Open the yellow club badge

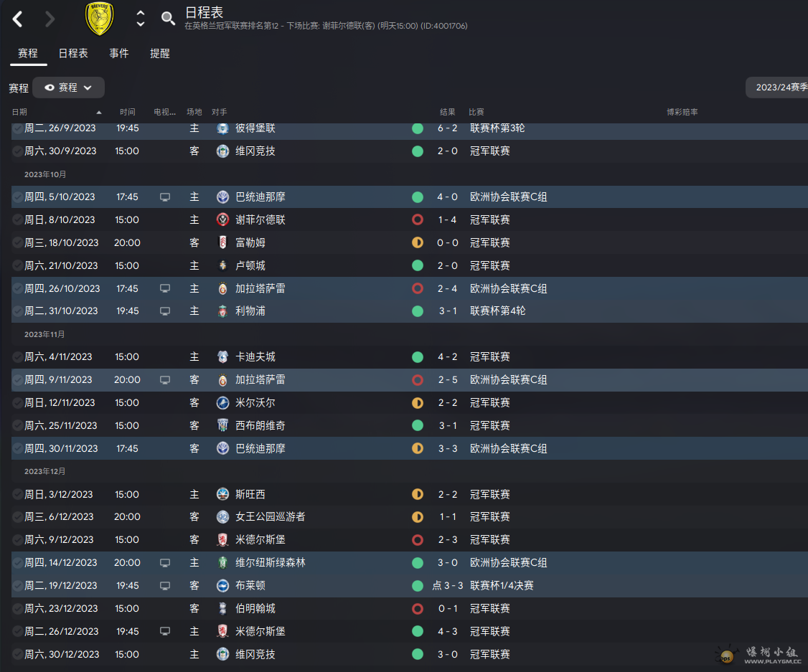99,19
